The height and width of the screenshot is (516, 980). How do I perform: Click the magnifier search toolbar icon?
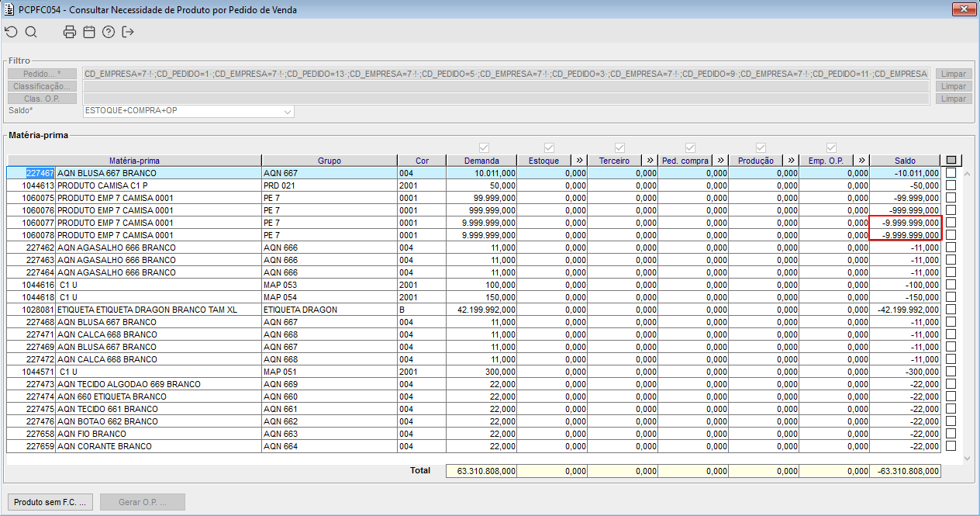coord(31,32)
